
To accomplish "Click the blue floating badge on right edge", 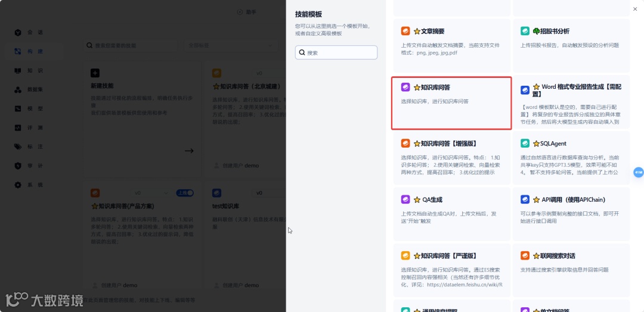I will [x=638, y=172].
